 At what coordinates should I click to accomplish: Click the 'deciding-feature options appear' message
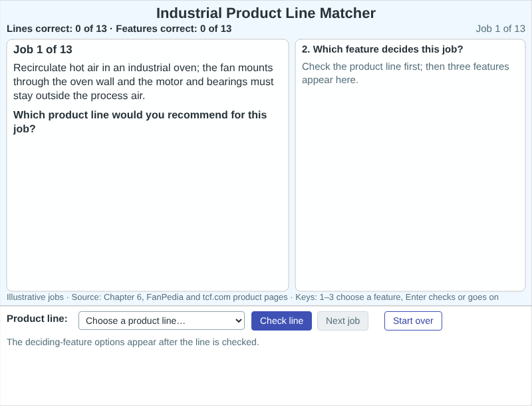(132, 342)
